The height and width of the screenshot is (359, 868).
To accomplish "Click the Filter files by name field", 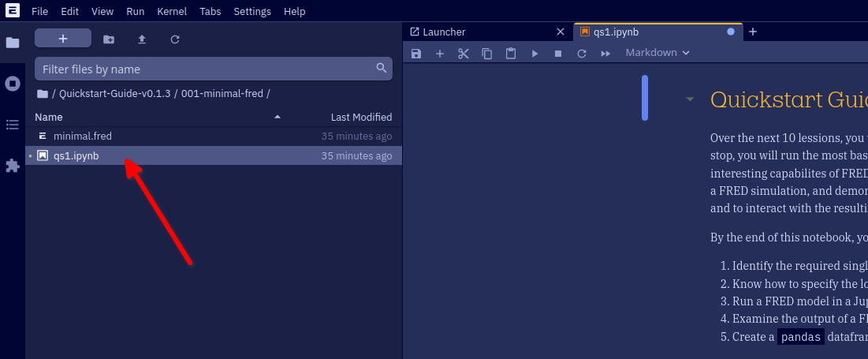I will tap(214, 69).
